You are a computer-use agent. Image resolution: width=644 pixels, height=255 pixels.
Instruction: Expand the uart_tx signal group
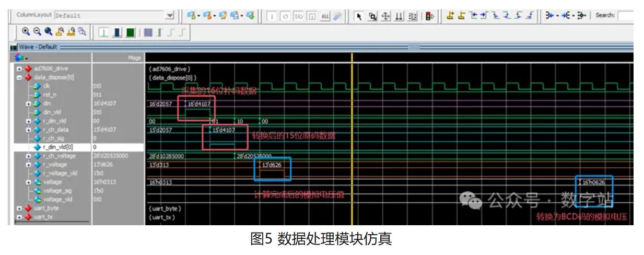[x=19, y=217]
